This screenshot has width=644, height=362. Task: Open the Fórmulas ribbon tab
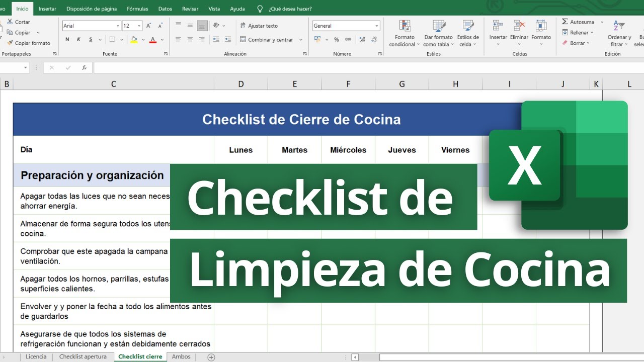pyautogui.click(x=137, y=9)
